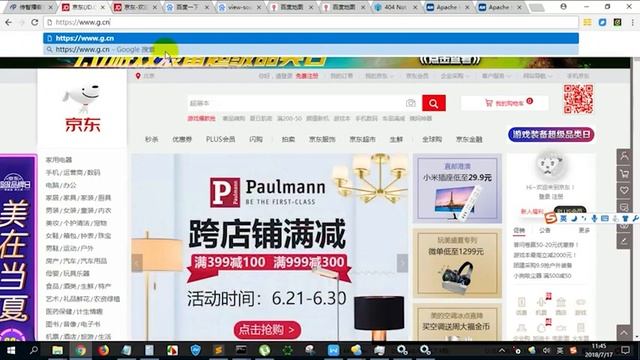Click the volume speaker icon in system tray
The image size is (640, 360).
coord(546,351)
